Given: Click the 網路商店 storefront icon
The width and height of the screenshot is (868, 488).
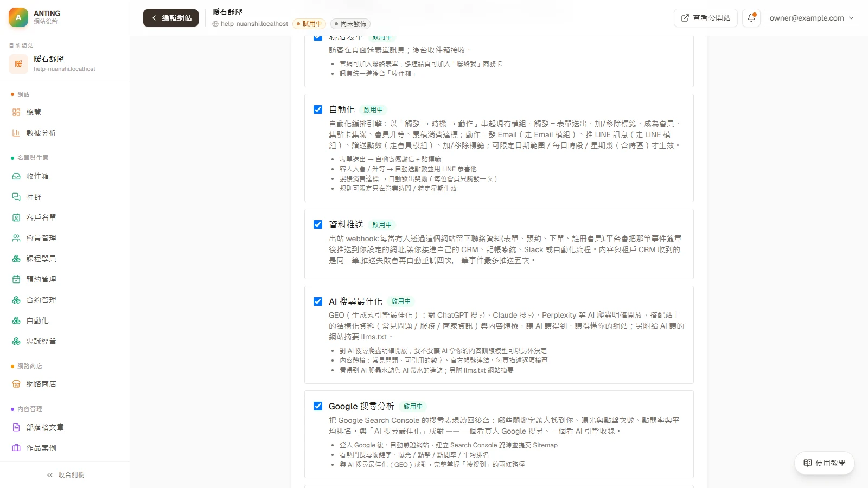Looking at the screenshot, I should click(16, 384).
